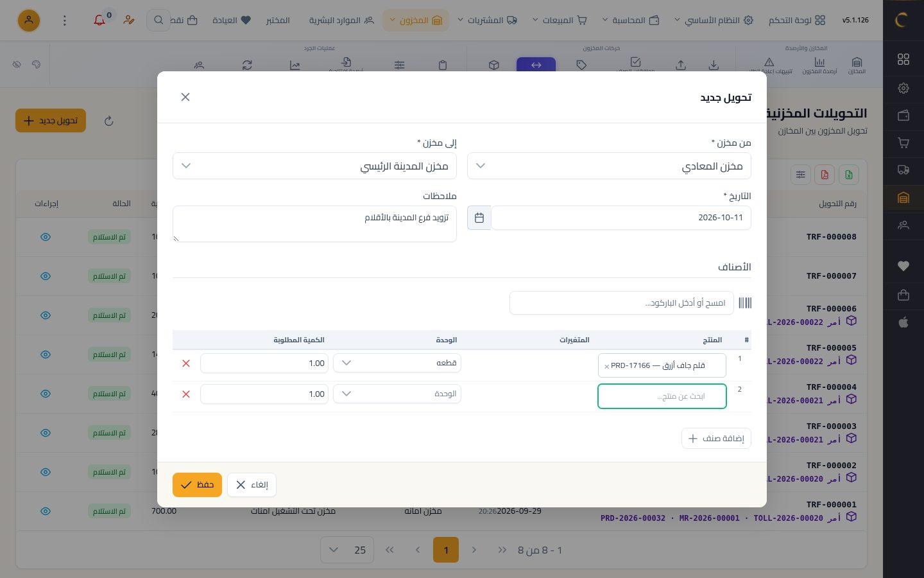Open the three-dot more options menu
This screenshot has height=578, width=924.
64,21
